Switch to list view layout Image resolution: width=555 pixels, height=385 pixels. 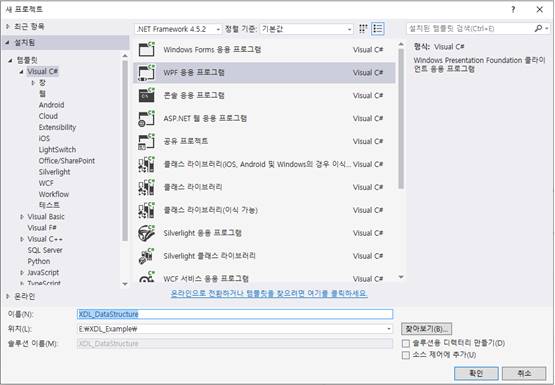point(378,29)
